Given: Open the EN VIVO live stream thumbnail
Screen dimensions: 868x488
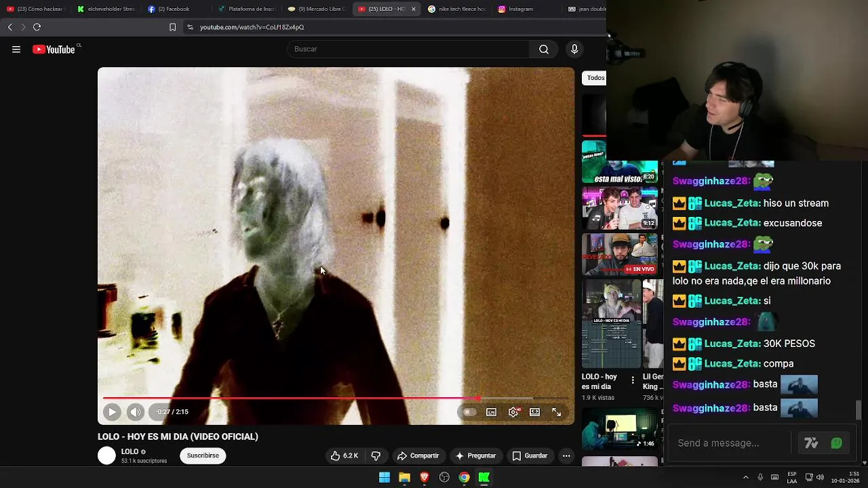Looking at the screenshot, I should [619, 254].
